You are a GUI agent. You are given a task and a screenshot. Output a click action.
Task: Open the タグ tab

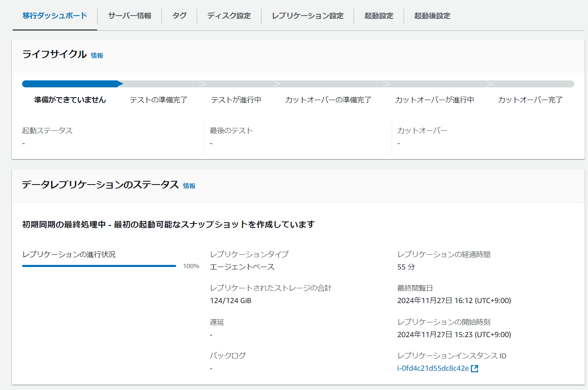179,16
